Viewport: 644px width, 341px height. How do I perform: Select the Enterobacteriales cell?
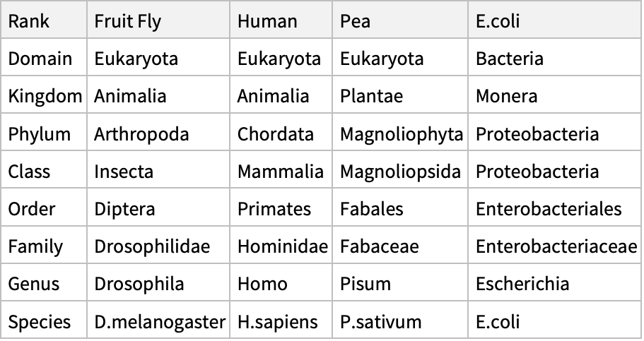point(554,208)
